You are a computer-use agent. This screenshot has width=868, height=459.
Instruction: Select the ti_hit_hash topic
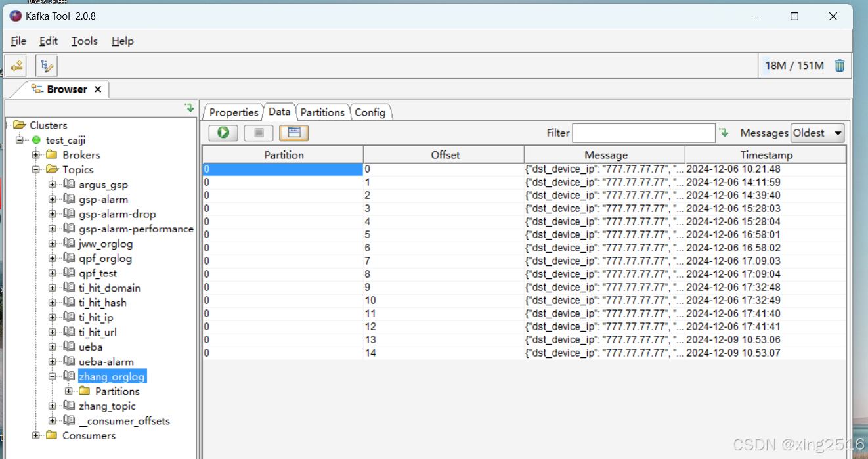[102, 303]
